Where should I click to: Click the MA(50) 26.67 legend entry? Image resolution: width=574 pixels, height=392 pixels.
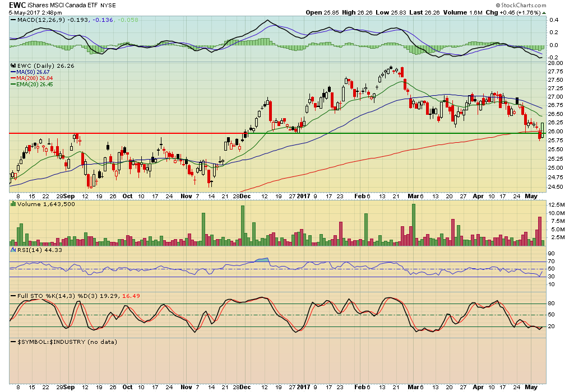pyautogui.click(x=33, y=72)
